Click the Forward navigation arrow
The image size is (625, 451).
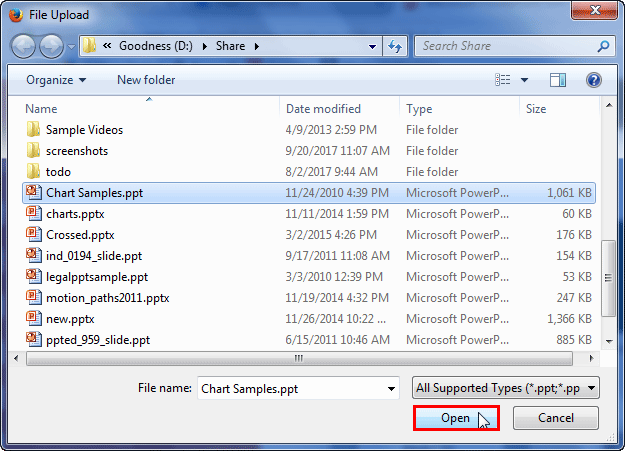51,46
